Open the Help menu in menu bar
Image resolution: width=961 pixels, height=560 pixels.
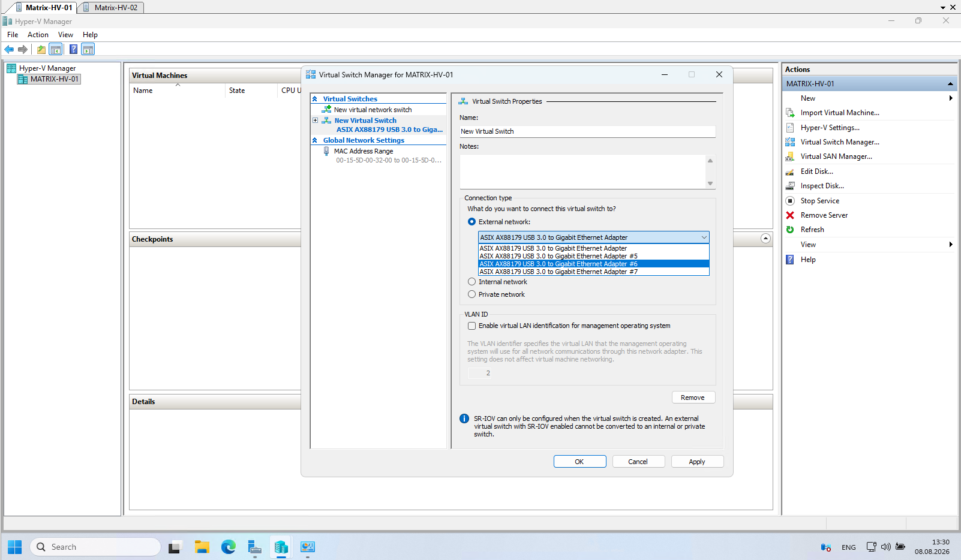click(x=90, y=35)
